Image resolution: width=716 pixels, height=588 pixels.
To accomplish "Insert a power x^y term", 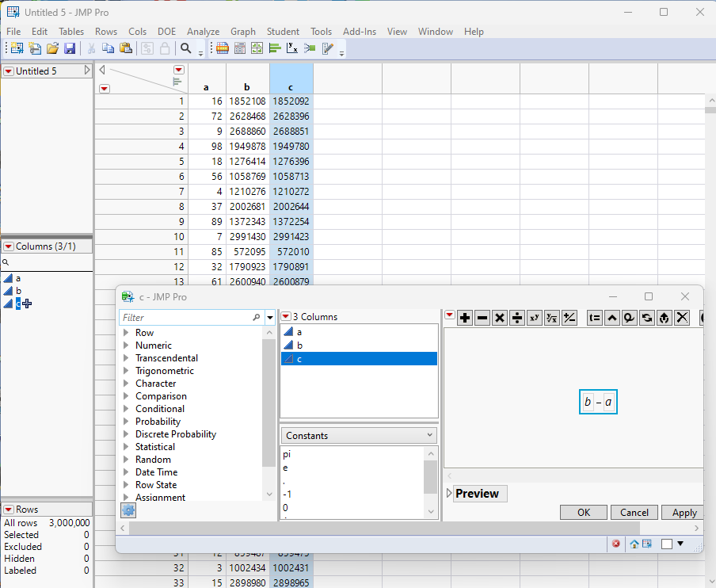I will point(533,317).
